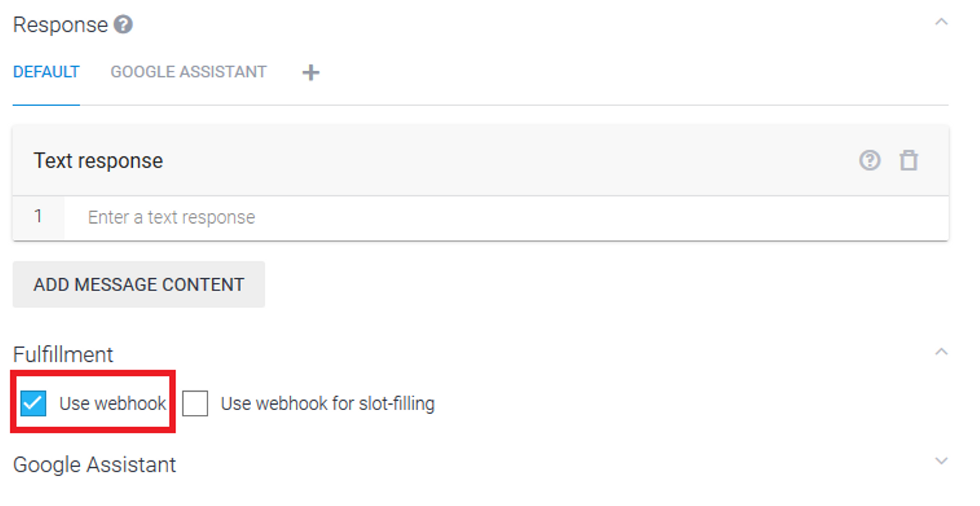Click the "Use webhook" label text

[x=112, y=403]
